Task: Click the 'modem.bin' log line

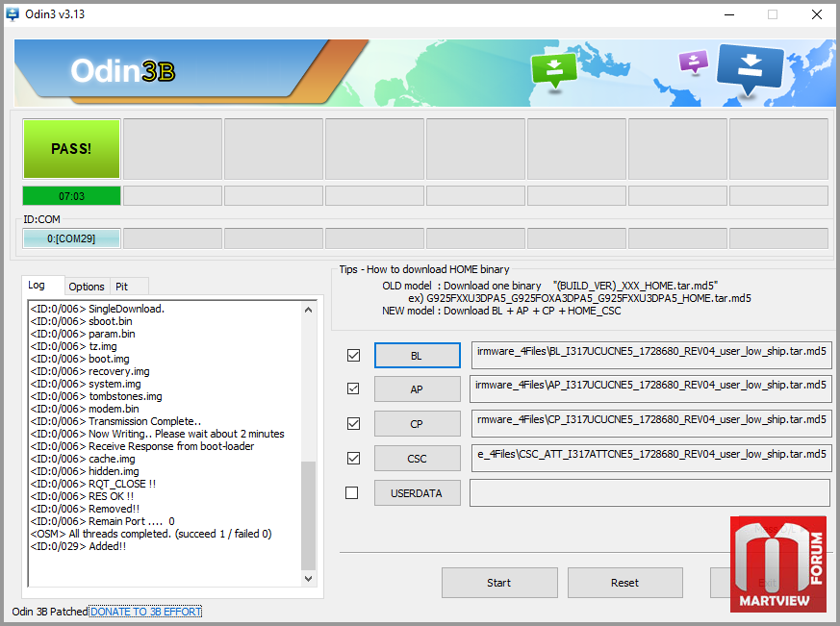Action: [85, 409]
